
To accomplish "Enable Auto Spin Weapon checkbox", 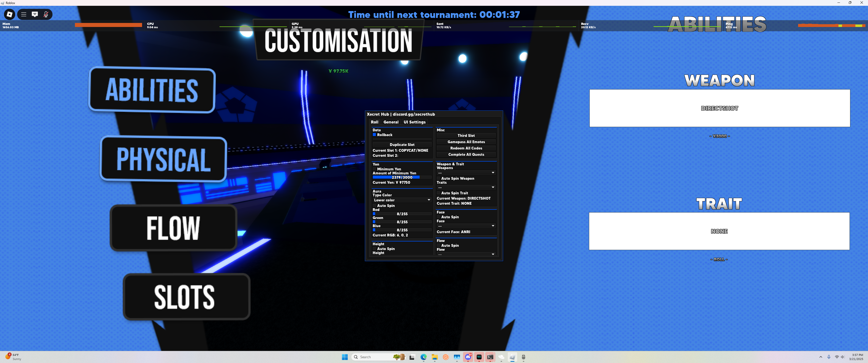I will (x=438, y=178).
